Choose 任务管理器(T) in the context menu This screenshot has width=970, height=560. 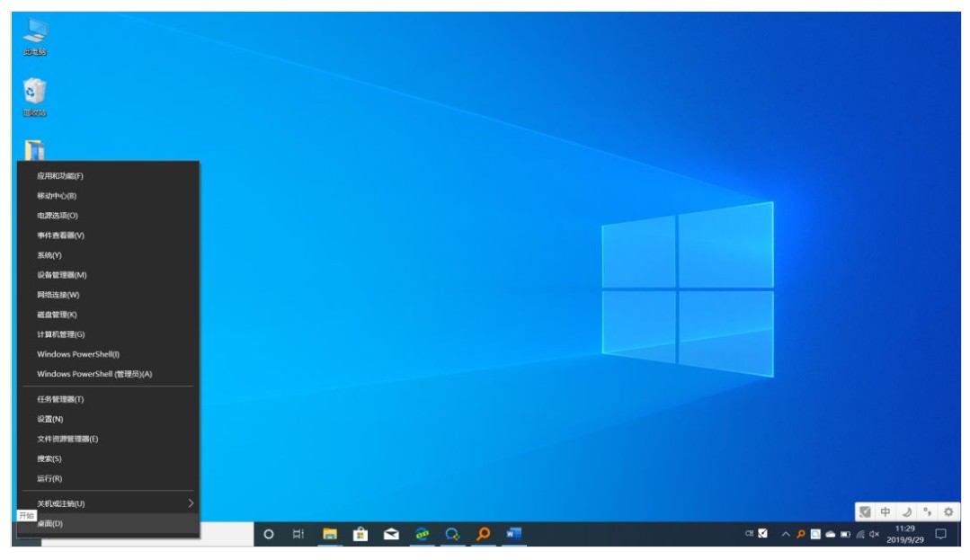point(60,399)
